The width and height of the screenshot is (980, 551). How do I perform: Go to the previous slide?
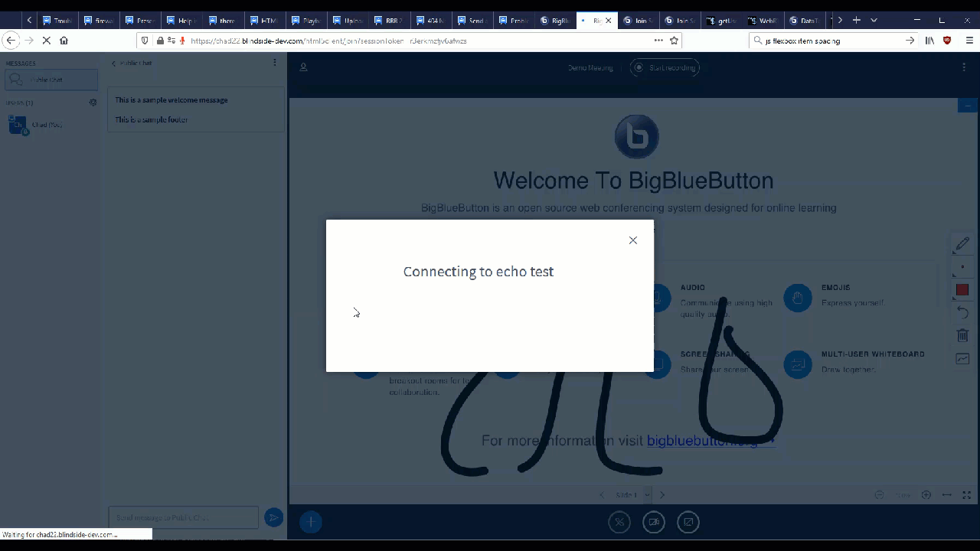click(x=602, y=495)
